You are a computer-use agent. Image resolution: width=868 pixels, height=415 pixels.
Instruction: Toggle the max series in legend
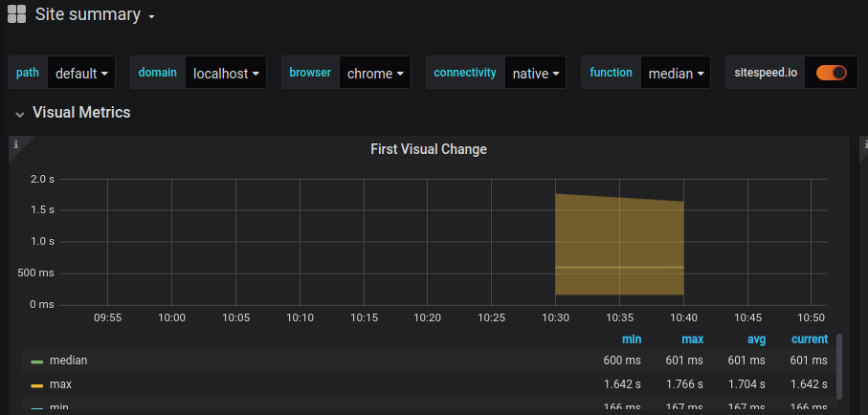[x=60, y=384]
